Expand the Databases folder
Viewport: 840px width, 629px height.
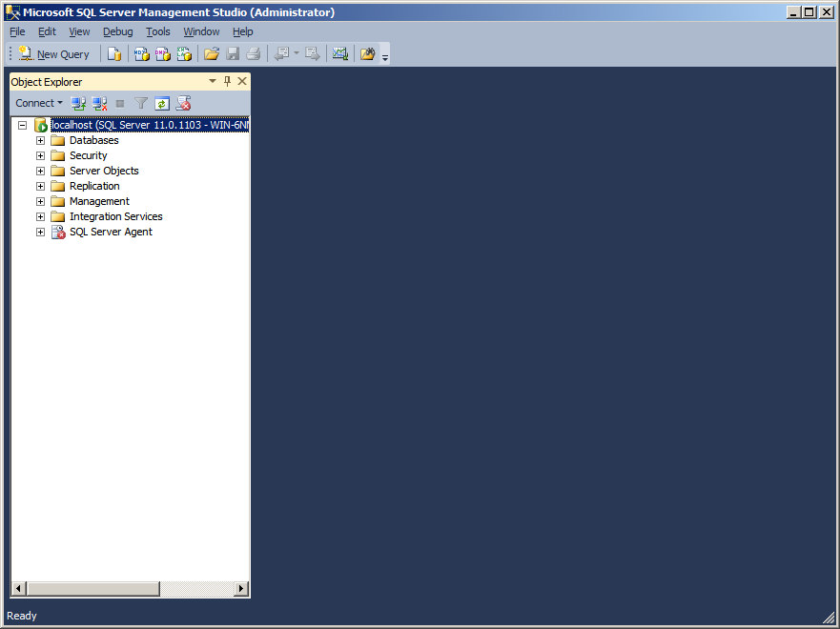tap(40, 140)
